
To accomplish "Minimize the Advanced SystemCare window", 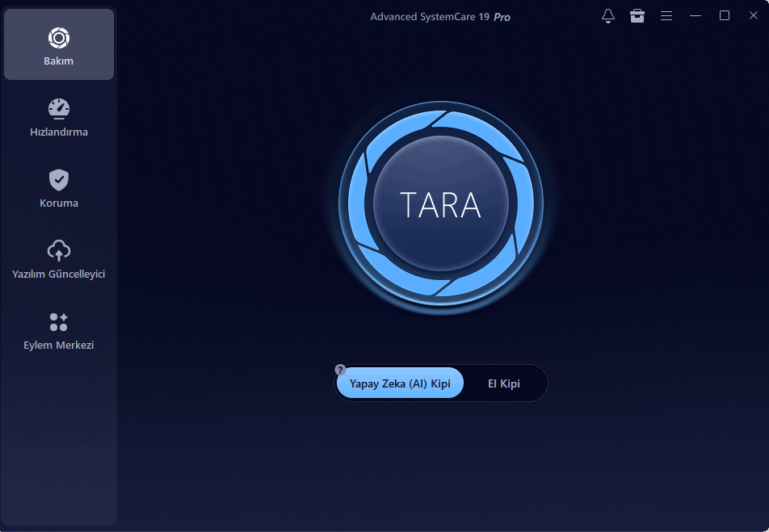I will [x=695, y=16].
